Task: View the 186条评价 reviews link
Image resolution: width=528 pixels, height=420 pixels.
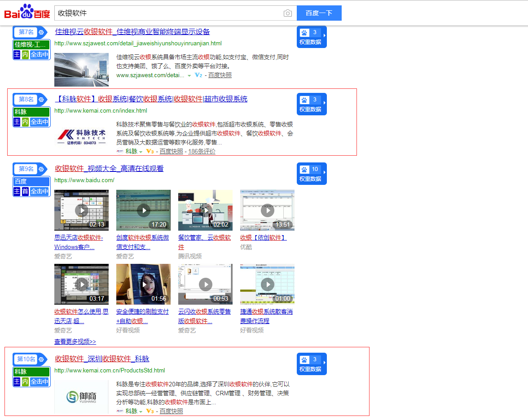Action: [202, 152]
